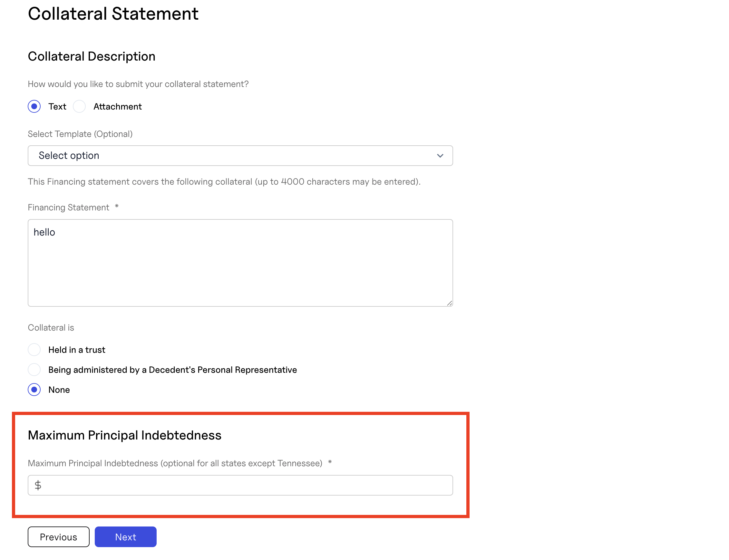Image resolution: width=729 pixels, height=560 pixels.
Task: Select the Text radio button circle
Action: pyautogui.click(x=34, y=106)
